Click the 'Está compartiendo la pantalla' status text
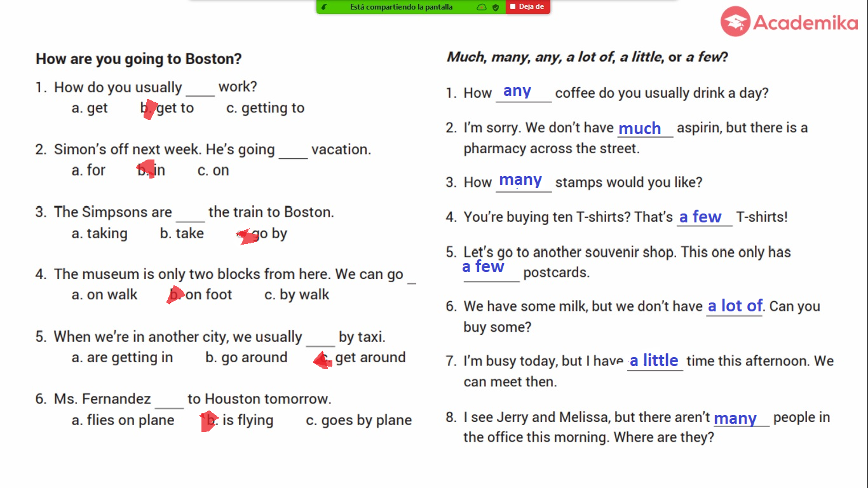 coord(402,7)
